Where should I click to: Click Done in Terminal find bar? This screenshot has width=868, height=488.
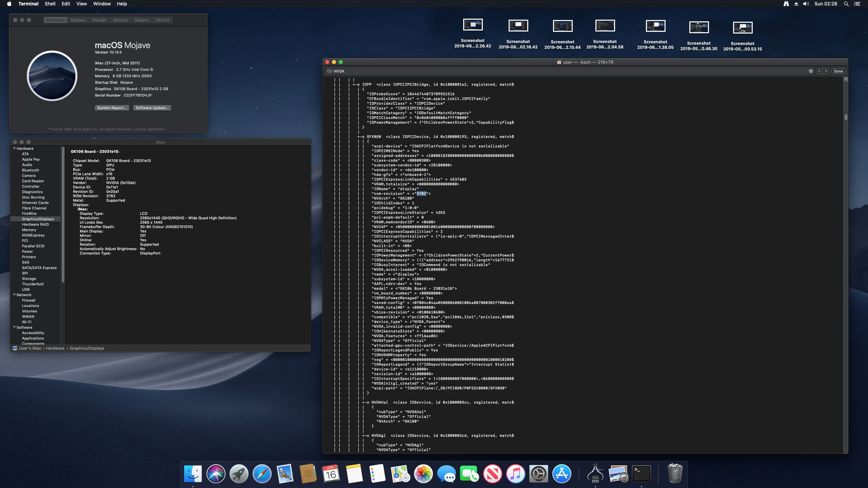(838, 71)
